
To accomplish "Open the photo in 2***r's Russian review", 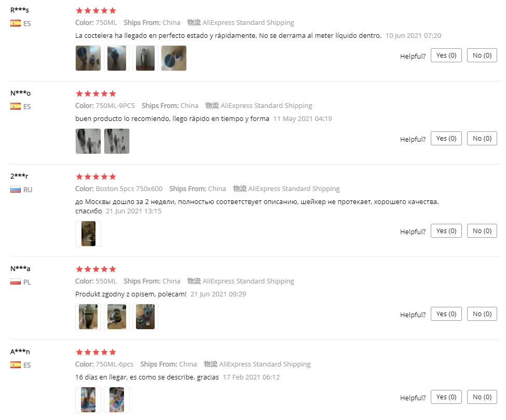I will pyautogui.click(x=88, y=234).
